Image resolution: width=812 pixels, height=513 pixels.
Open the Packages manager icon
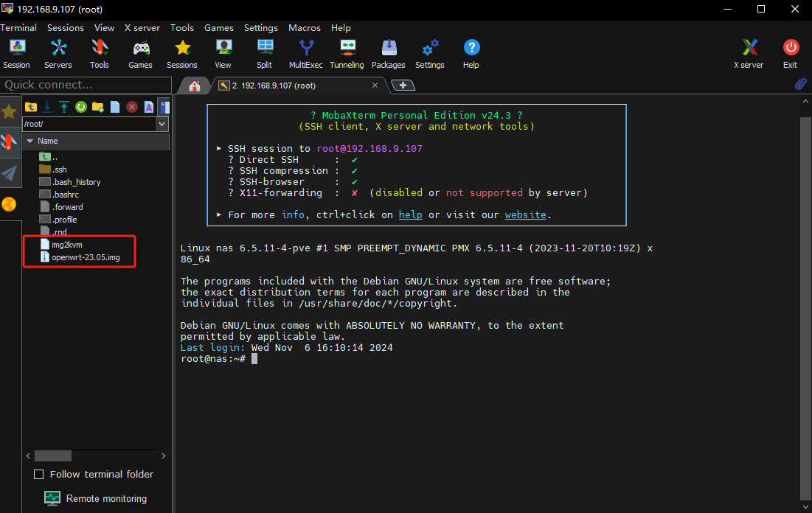pyautogui.click(x=388, y=54)
